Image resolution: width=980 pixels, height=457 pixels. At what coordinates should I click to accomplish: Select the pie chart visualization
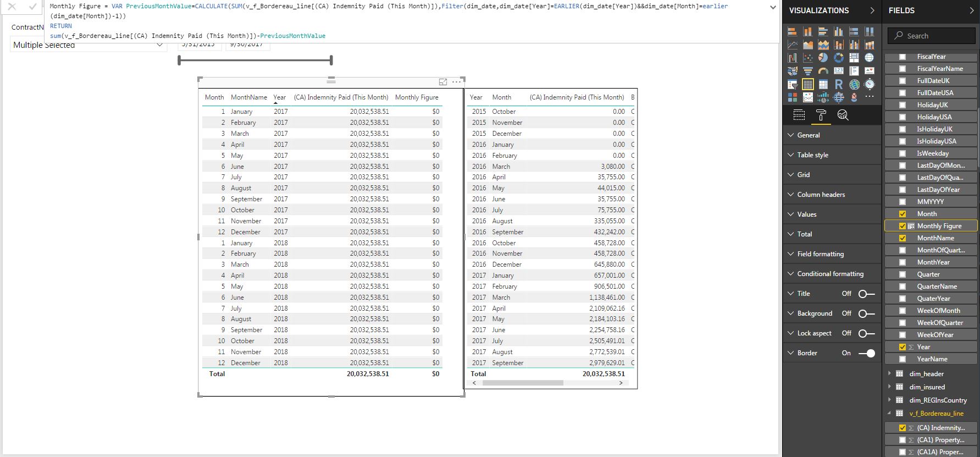click(823, 57)
